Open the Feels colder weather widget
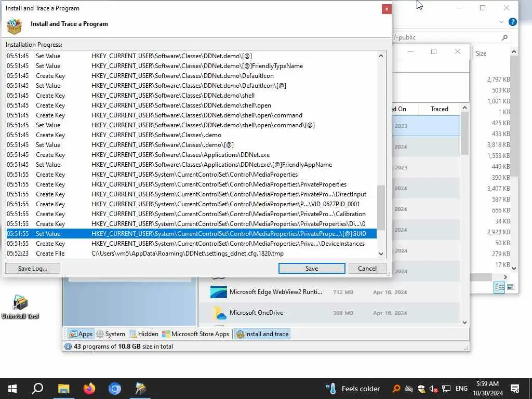This screenshot has height=399, width=532. point(353,389)
